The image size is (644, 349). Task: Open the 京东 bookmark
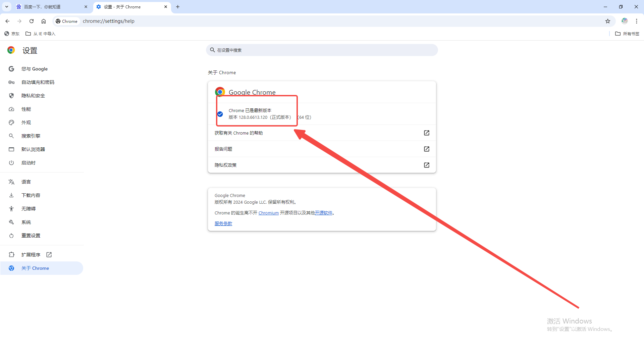tap(12, 34)
